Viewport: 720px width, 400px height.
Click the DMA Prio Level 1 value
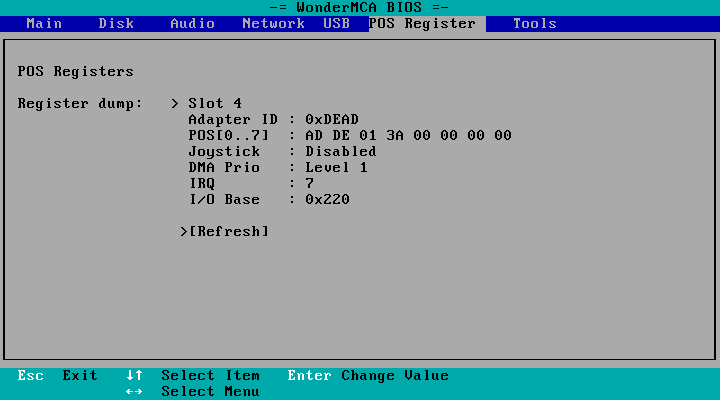click(x=336, y=168)
